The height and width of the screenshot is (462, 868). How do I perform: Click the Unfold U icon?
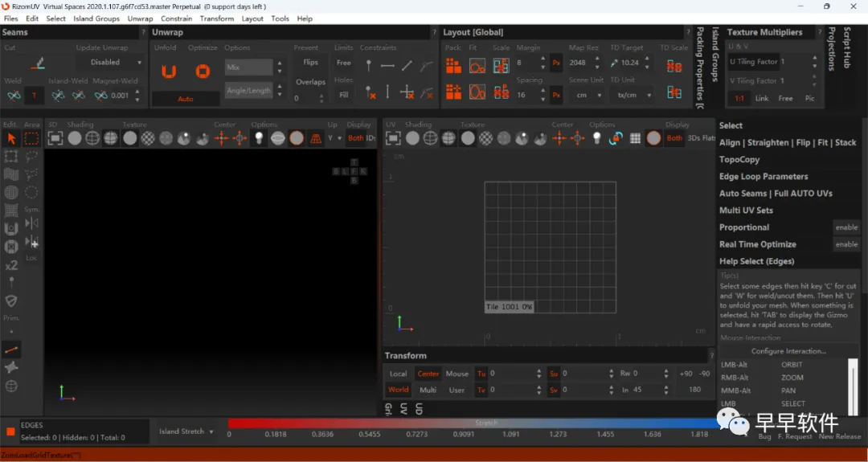click(168, 72)
